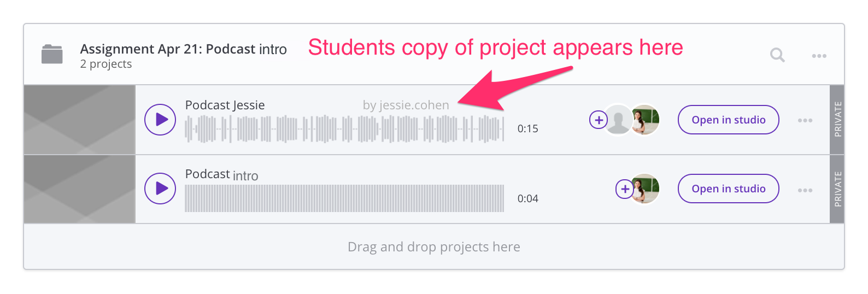Click the gray placeholder avatar on Podcast Jessie
This screenshot has width=868, height=294.
618,120
